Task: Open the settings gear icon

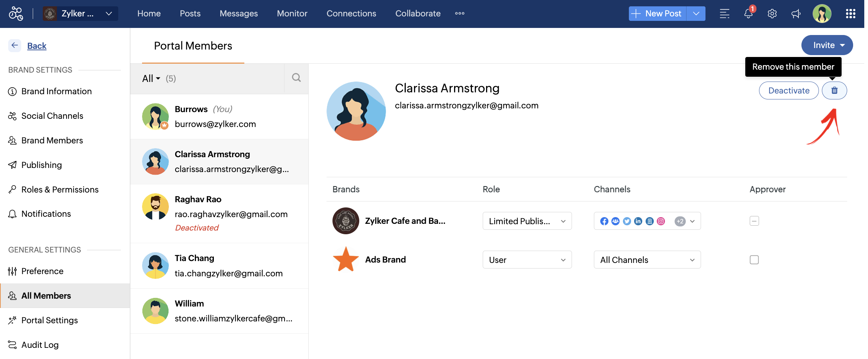Action: coord(772,14)
